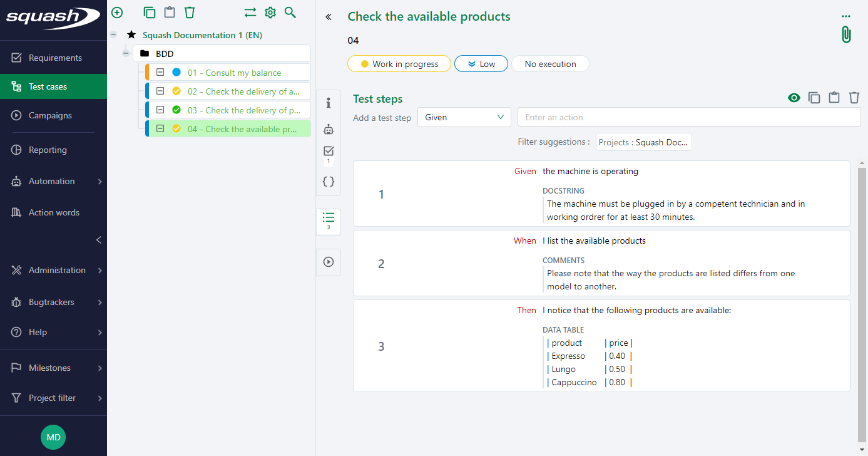The height and width of the screenshot is (456, 868).
Task: Click the import/export arrows icon
Action: point(250,12)
